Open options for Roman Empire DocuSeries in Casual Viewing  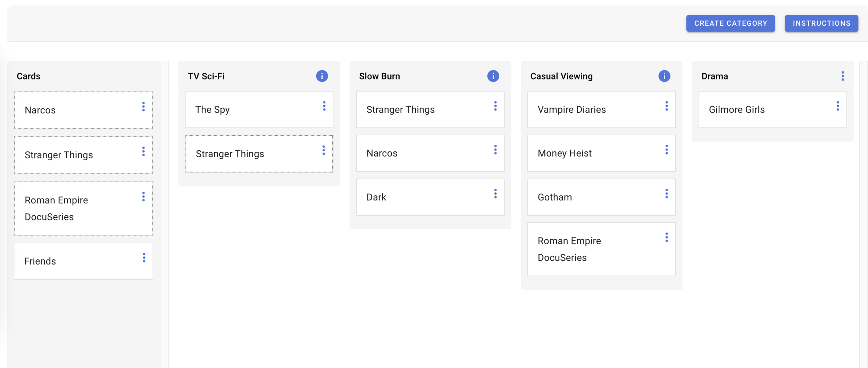(667, 237)
